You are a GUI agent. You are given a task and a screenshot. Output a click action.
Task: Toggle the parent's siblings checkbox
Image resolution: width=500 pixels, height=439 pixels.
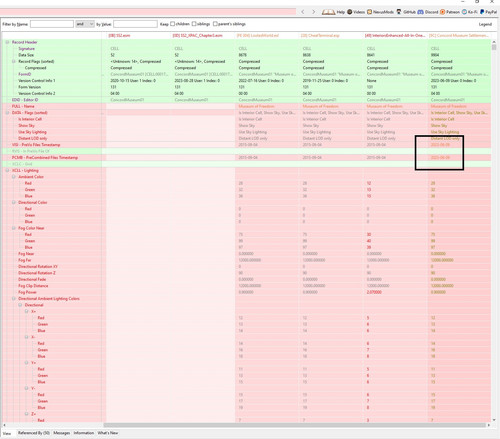pos(215,24)
